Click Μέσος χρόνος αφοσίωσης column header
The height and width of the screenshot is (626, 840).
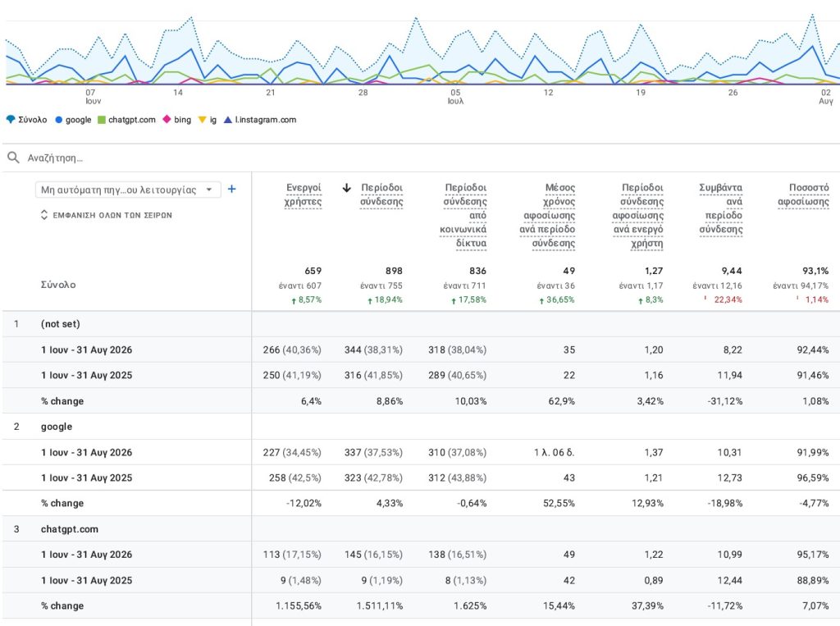547,215
